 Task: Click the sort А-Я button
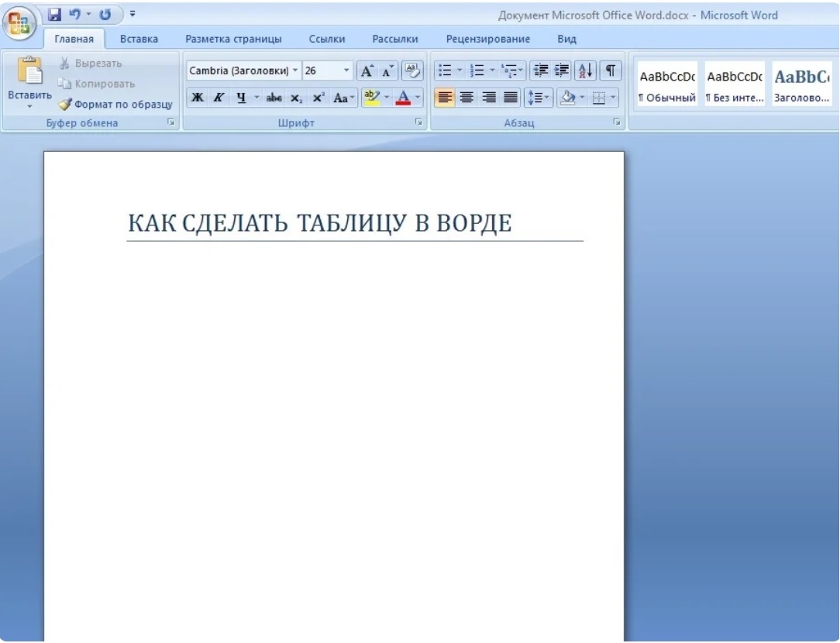pyautogui.click(x=585, y=70)
